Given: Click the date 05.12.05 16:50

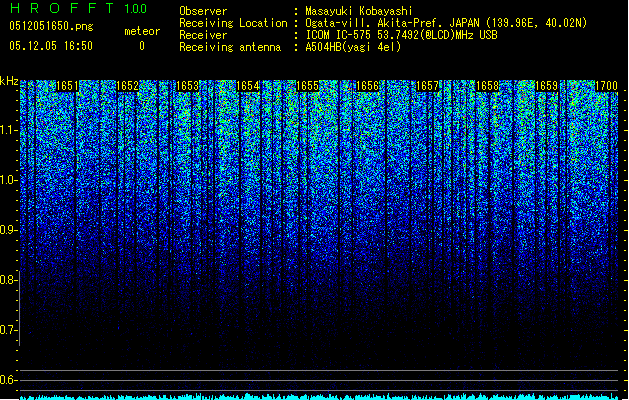Looking at the screenshot, I should pos(51,46).
